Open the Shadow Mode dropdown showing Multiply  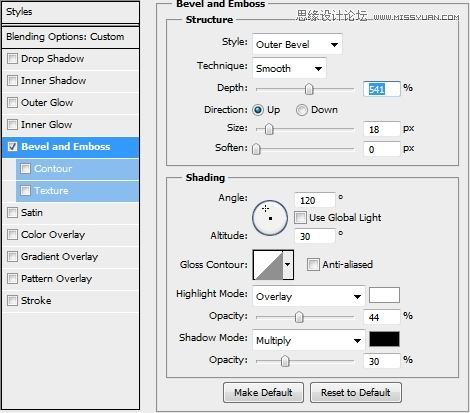coord(308,340)
